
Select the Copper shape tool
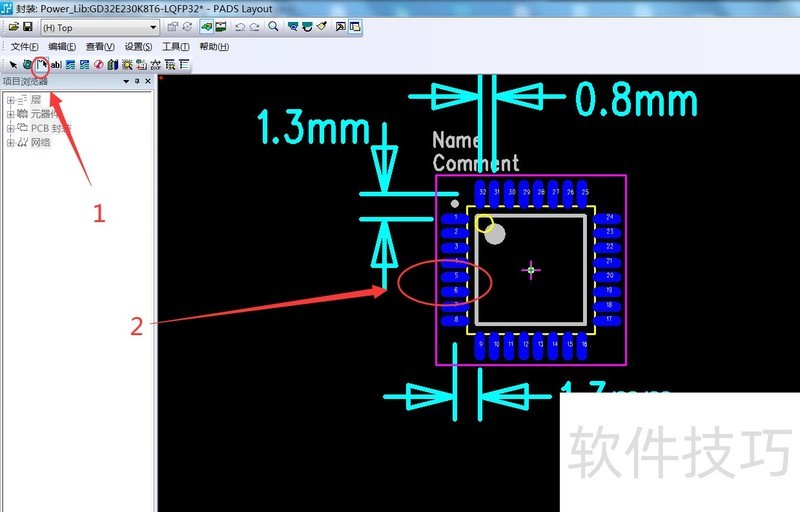coord(70,64)
